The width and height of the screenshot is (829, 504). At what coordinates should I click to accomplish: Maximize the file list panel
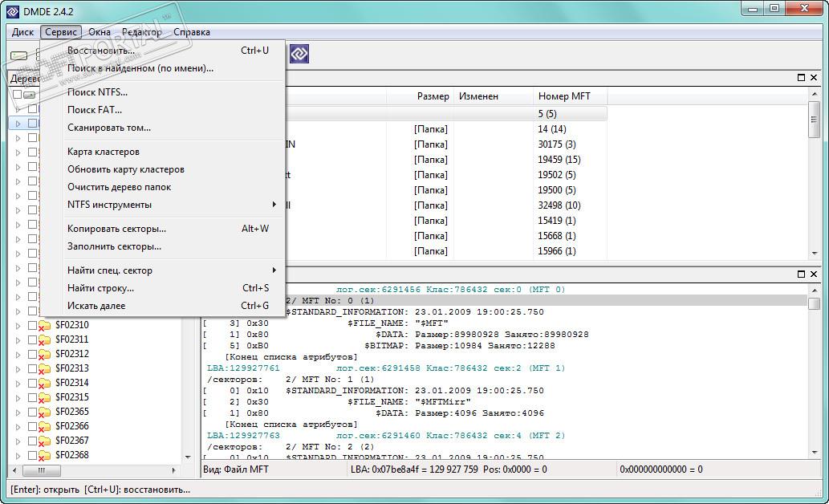coord(801,78)
